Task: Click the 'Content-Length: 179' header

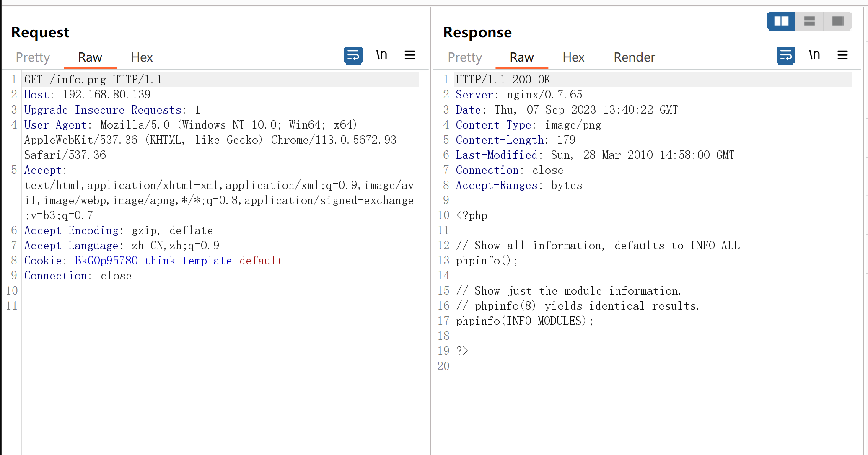Action: [x=516, y=140]
